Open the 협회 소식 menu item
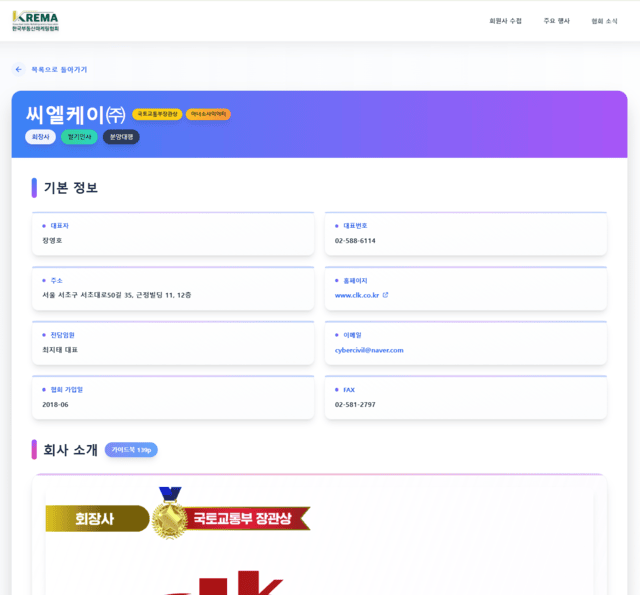Viewport: 640px width, 595px height. 604,21
